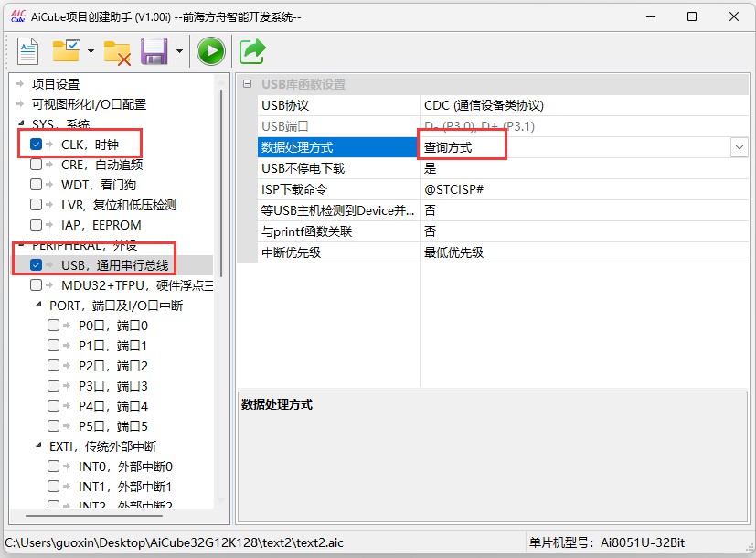756x558 pixels.
Task: Click the arrow icon beside MDU32+TFPU
Action: pyautogui.click(x=49, y=285)
